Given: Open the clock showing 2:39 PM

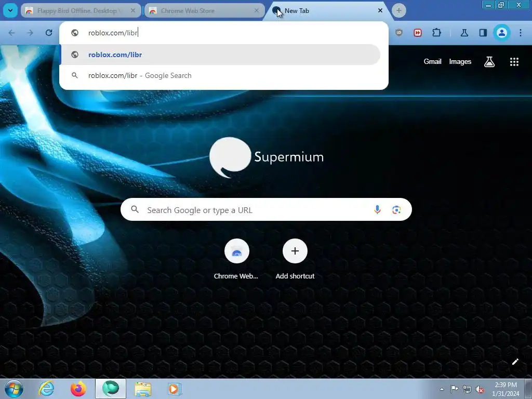Looking at the screenshot, I should pyautogui.click(x=506, y=389).
